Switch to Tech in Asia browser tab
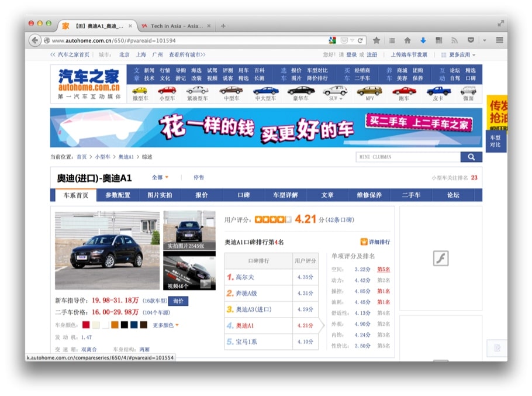The height and width of the screenshot is (396, 532). pos(177,26)
